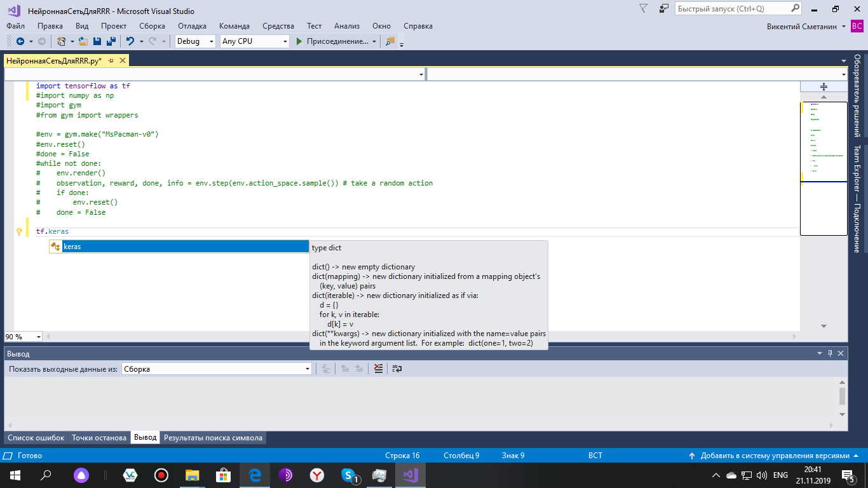This screenshot has width=868, height=488.
Task: Switch to the Список ошибок tab
Action: 36,438
